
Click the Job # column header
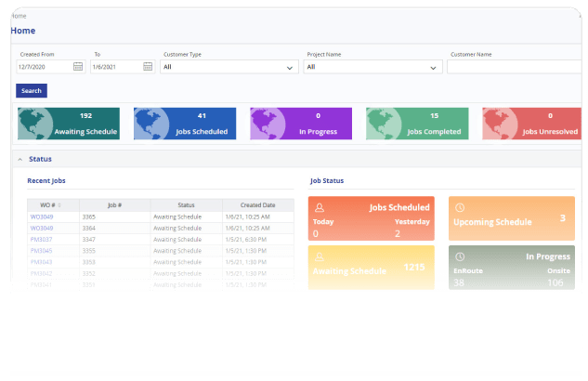point(115,205)
